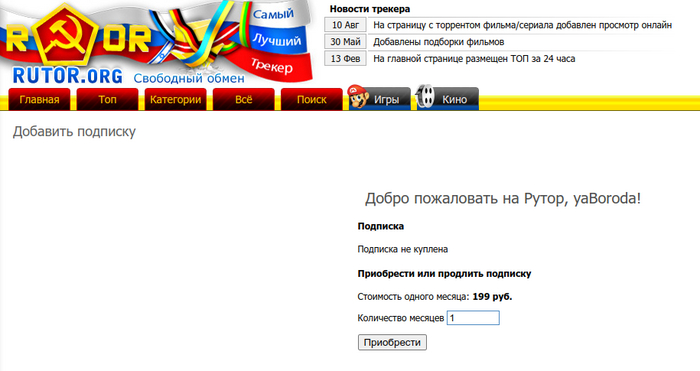
Task: Open the Главная tab
Action: pyautogui.click(x=39, y=99)
